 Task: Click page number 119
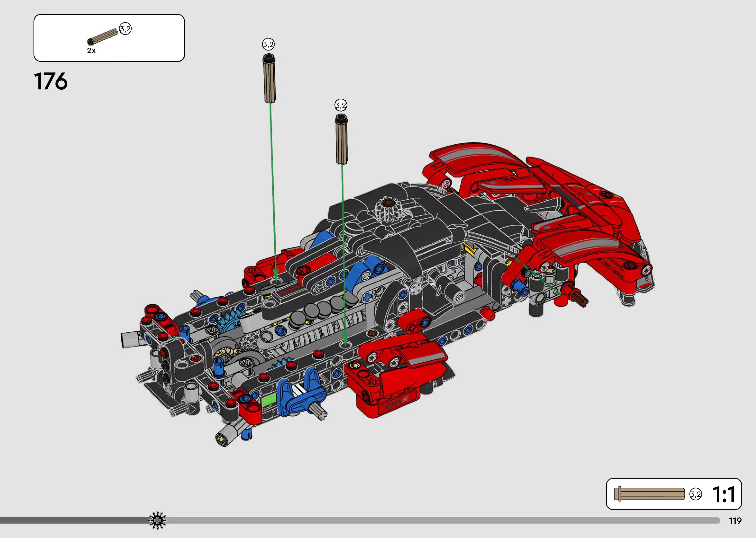735,521
